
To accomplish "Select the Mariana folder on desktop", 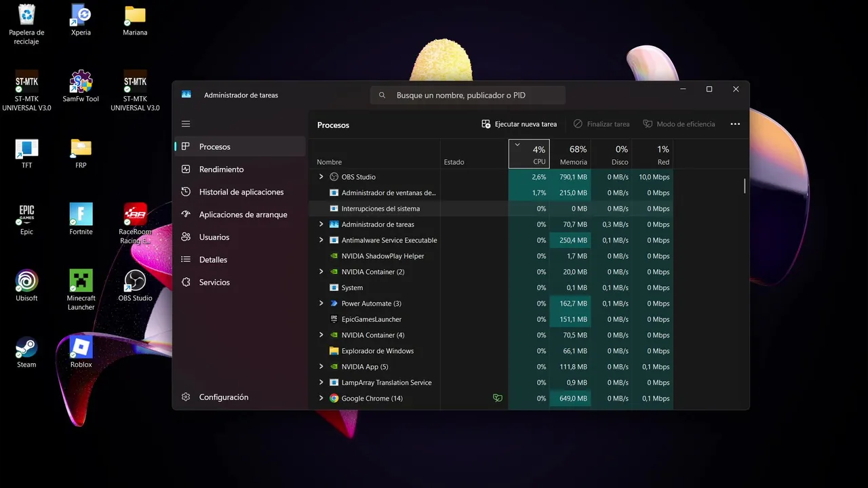I will (x=135, y=20).
